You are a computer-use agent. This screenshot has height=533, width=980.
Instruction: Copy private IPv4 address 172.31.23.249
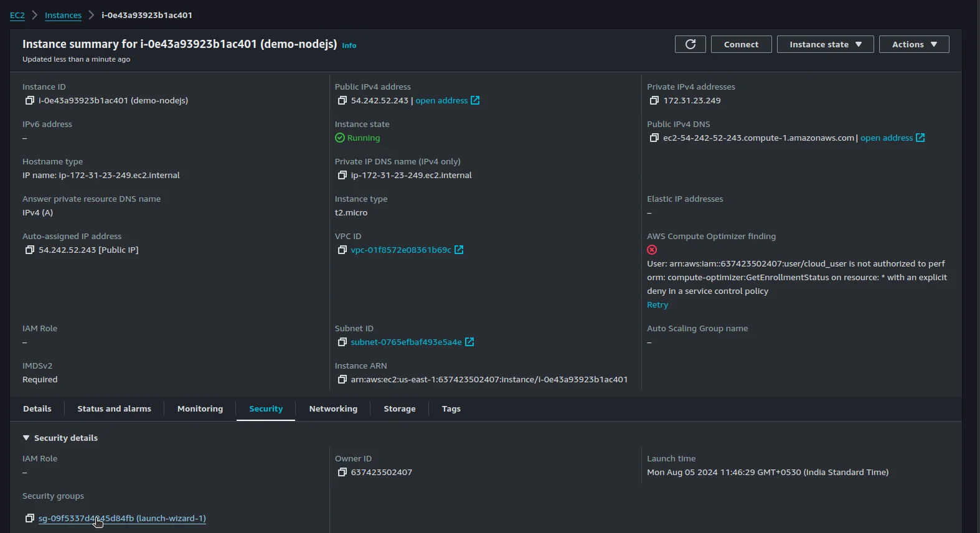click(x=654, y=100)
